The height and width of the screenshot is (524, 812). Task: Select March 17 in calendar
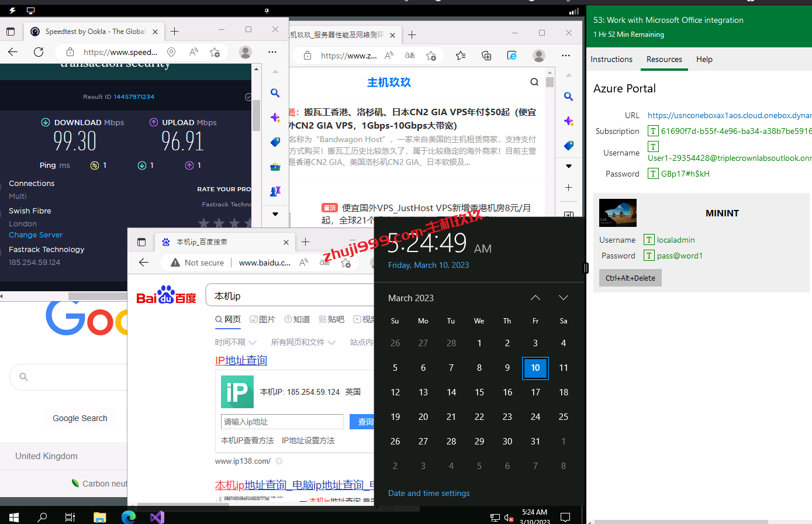535,392
